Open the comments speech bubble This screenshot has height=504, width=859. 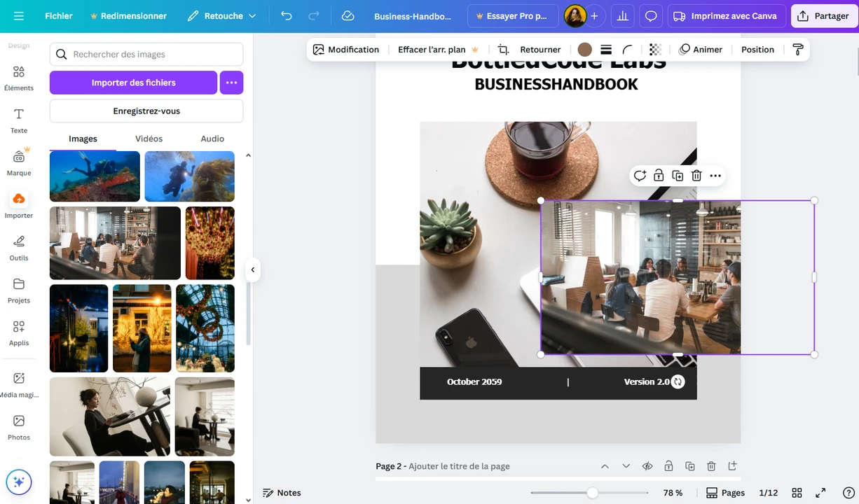[x=651, y=16]
